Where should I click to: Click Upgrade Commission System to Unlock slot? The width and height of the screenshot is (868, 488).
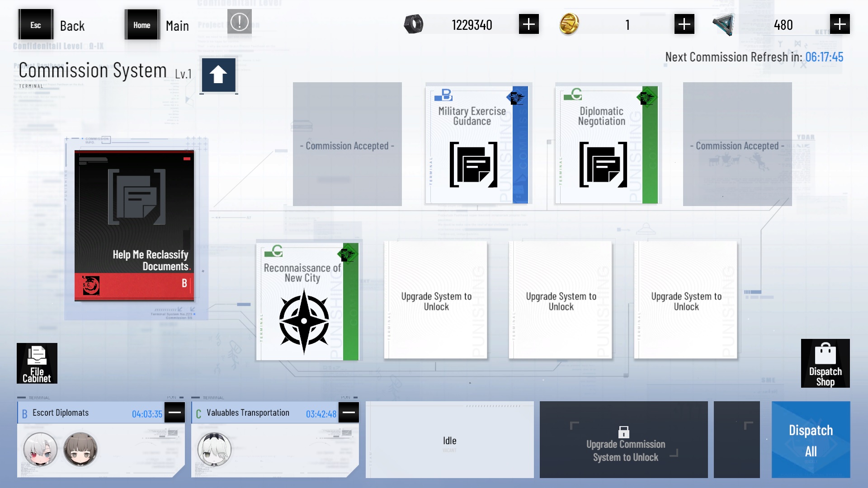624,440
